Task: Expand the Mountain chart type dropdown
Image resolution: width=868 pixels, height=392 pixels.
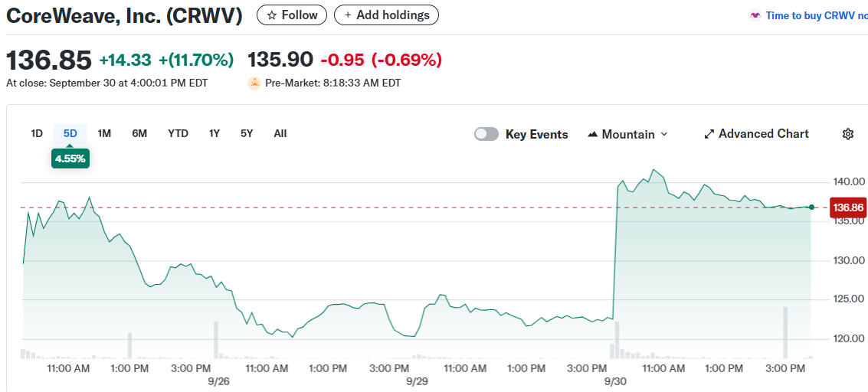Action: click(627, 134)
